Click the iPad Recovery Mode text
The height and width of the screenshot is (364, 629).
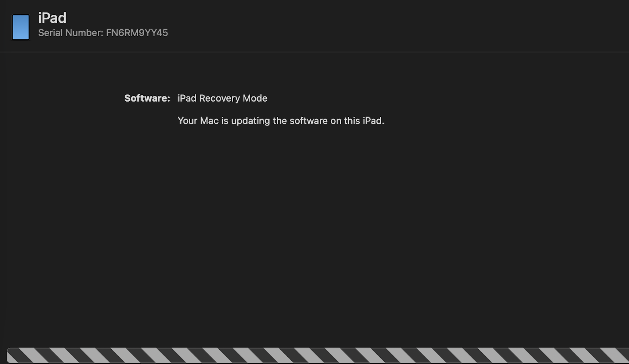pos(222,98)
